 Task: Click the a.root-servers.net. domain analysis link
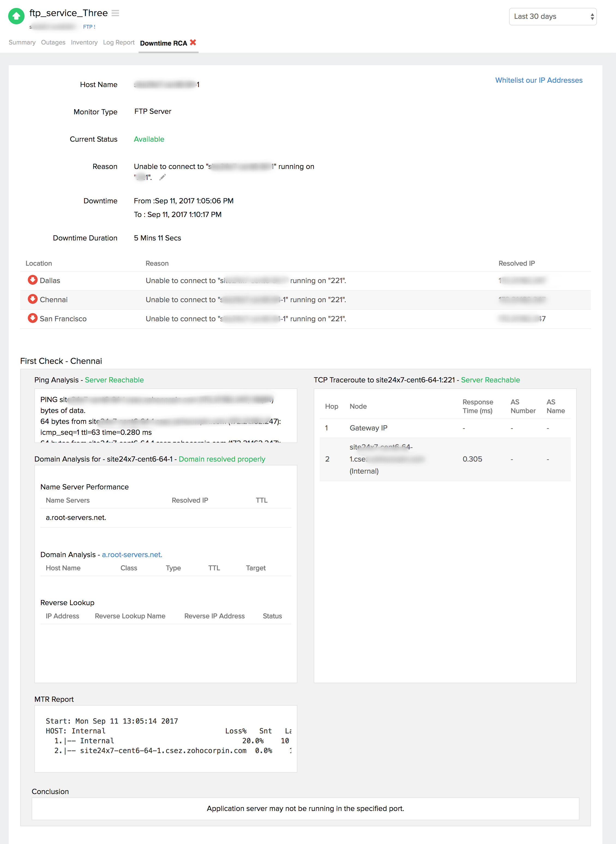132,555
